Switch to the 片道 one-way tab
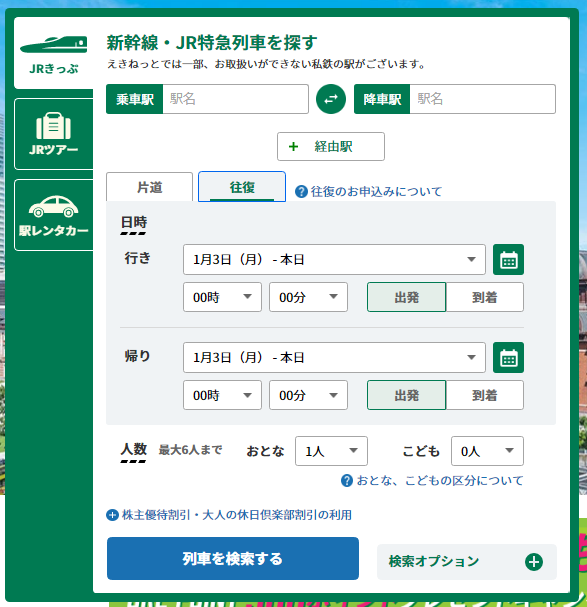Viewport: 587px width, 607px height. [149, 187]
